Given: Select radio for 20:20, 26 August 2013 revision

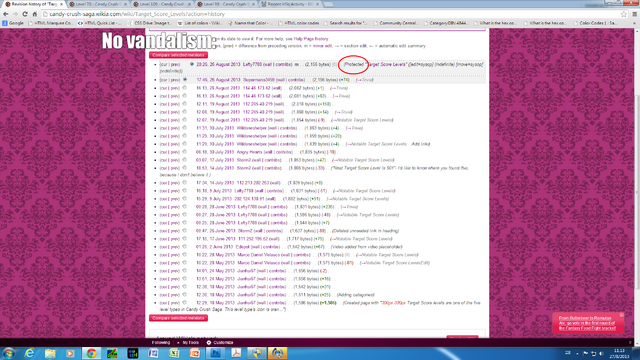Looking at the screenshot, I should coord(191,64).
